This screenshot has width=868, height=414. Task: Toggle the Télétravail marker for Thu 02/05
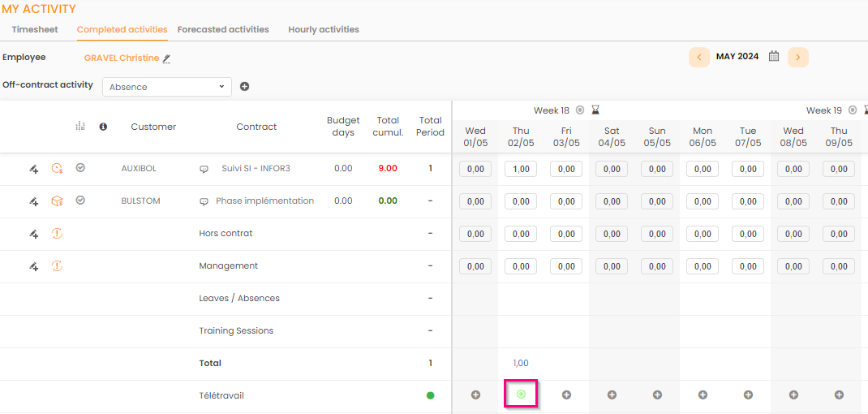click(x=521, y=395)
